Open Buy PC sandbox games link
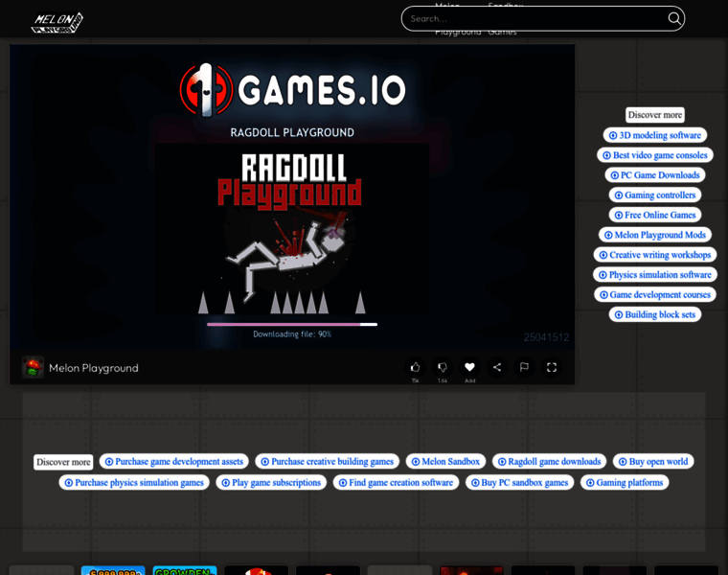 tap(519, 483)
